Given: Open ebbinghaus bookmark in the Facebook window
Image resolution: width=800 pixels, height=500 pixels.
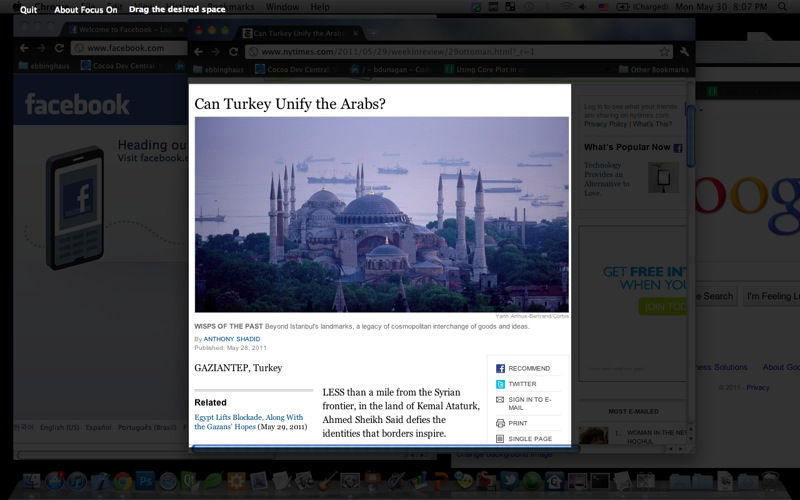Looking at the screenshot, I should click(44, 66).
